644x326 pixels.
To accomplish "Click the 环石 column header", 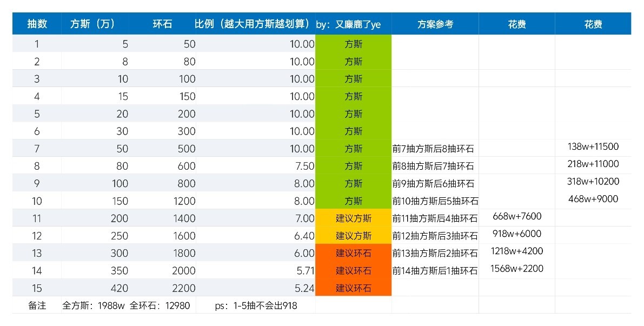I will pos(162,24).
